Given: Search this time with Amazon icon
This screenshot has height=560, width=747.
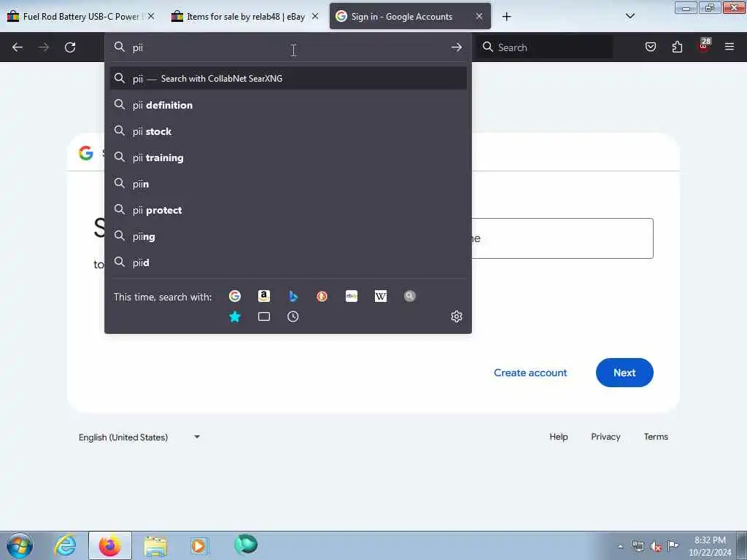Looking at the screenshot, I should [x=264, y=296].
